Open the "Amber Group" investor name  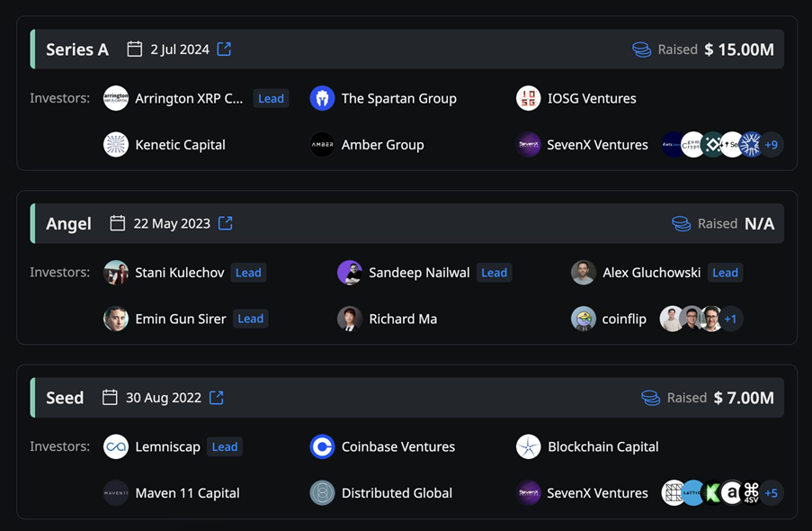(383, 145)
